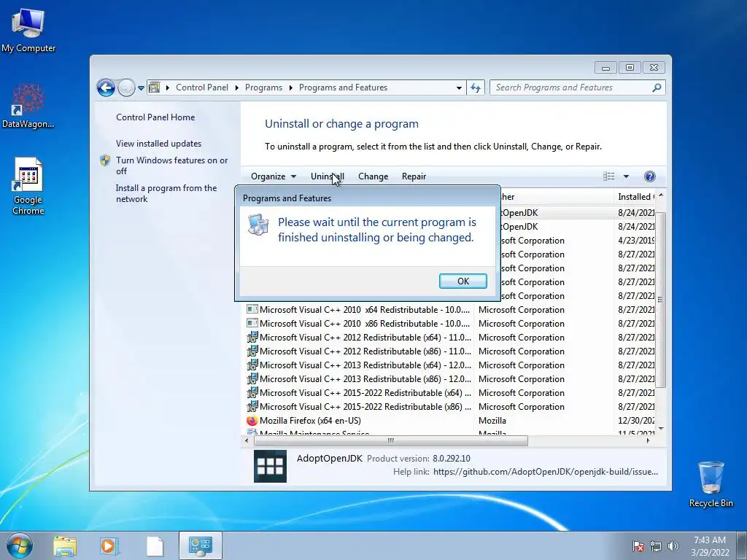
Task: Select Visual C++ 2012 Redistributable (x86) row
Action: click(450, 351)
